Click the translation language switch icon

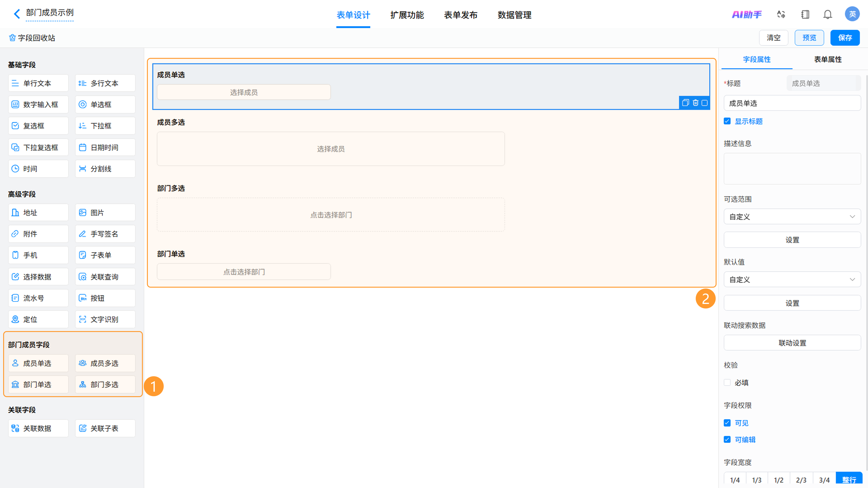click(x=781, y=14)
